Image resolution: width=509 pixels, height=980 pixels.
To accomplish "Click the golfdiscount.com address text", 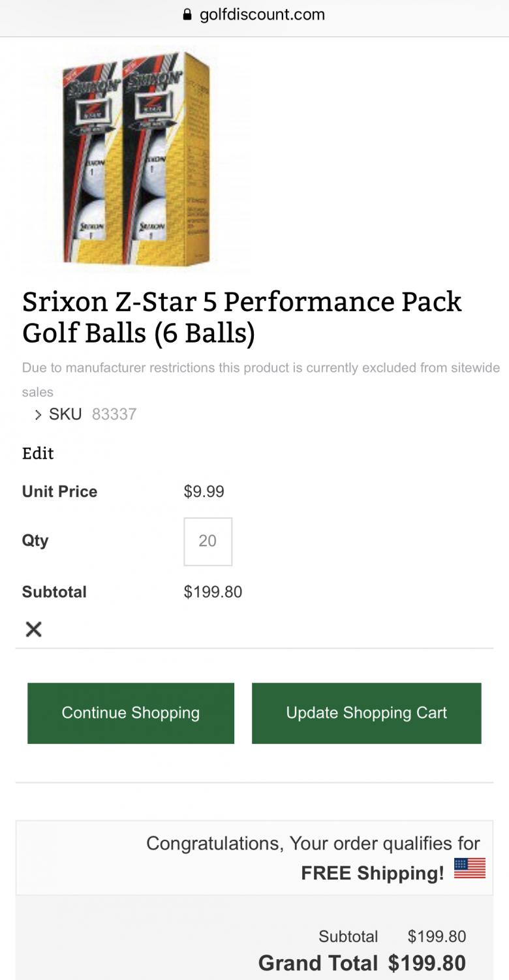I will (x=262, y=15).
